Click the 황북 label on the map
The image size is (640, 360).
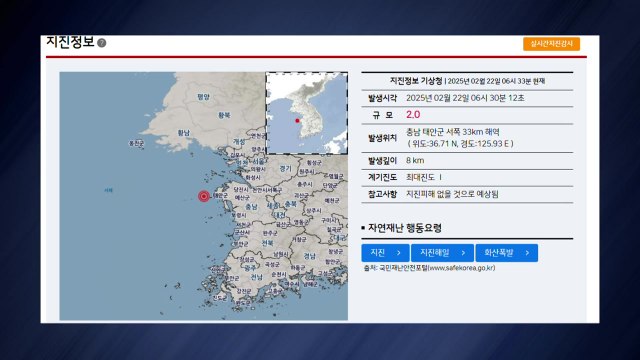click(224, 116)
